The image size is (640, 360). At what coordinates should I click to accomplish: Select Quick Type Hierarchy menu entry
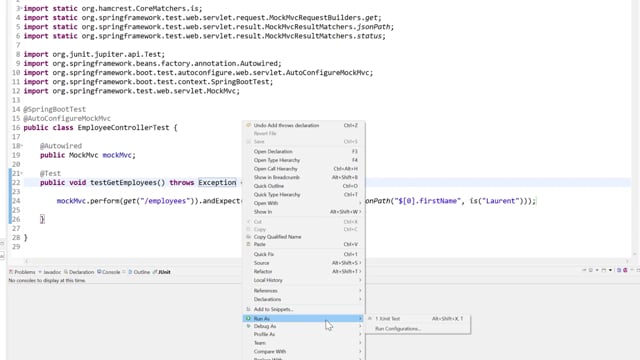[x=304, y=194]
